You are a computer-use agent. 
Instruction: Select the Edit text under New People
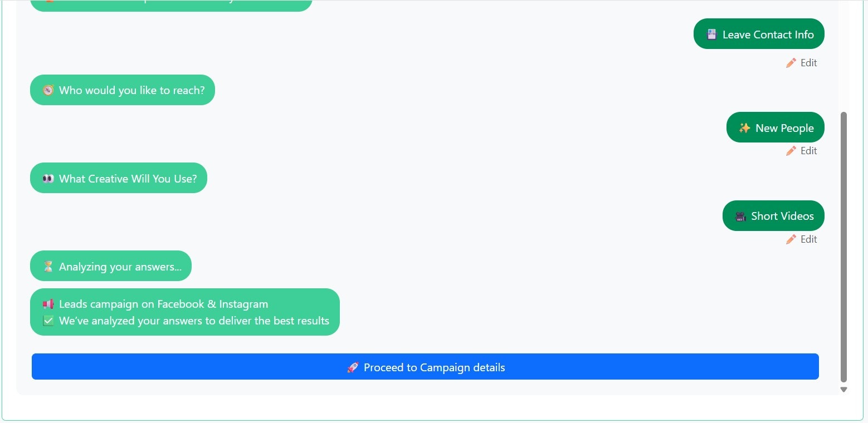click(x=809, y=151)
